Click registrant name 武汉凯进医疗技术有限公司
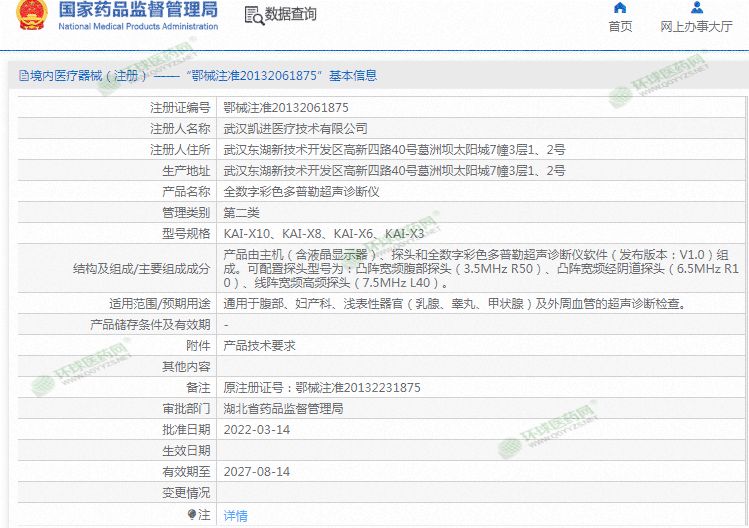The width and height of the screenshot is (749, 528). pos(295,129)
